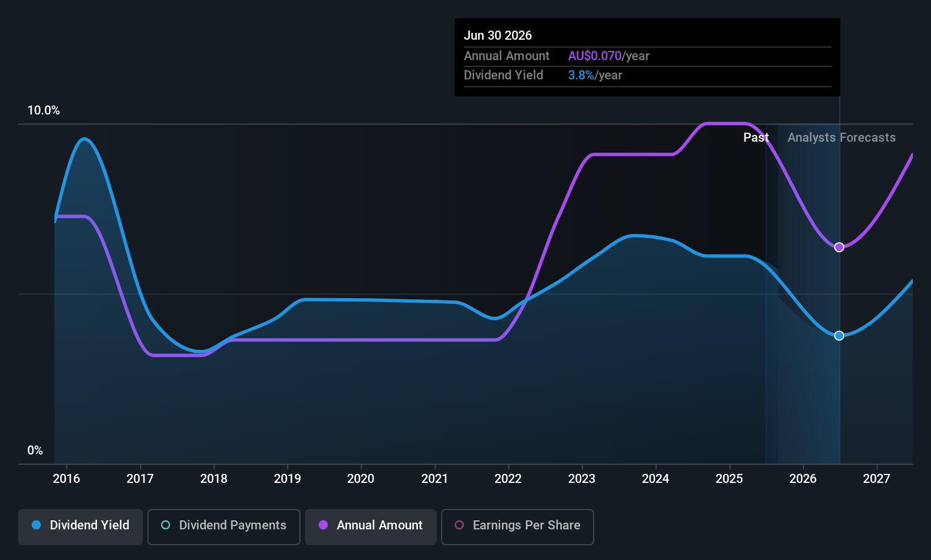Click the 3.8%/year yield value in tooltip

coord(595,75)
